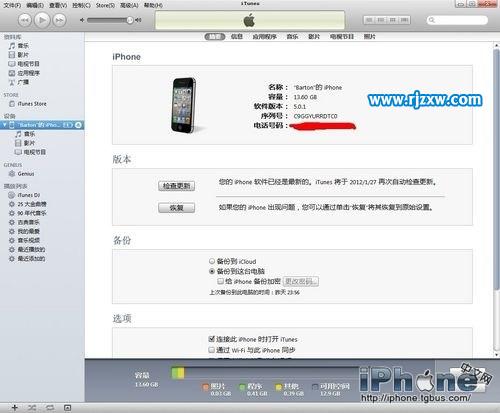Click the 恢复 button
Viewport: 500px width, 413px height.
click(176, 208)
